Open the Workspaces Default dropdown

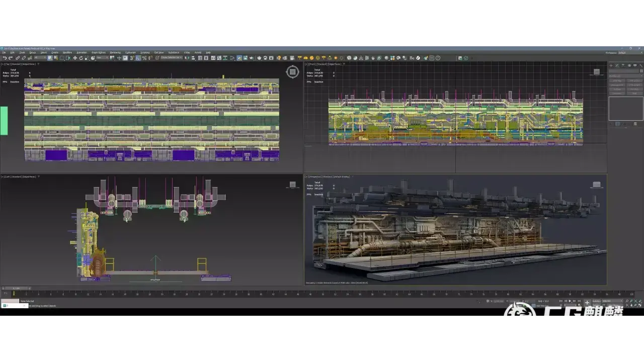coord(626,53)
